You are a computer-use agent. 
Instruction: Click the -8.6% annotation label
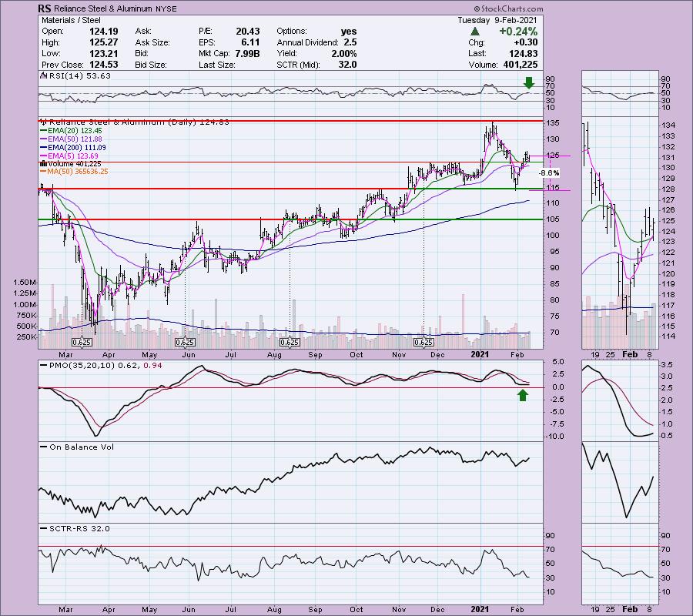pyautogui.click(x=549, y=172)
